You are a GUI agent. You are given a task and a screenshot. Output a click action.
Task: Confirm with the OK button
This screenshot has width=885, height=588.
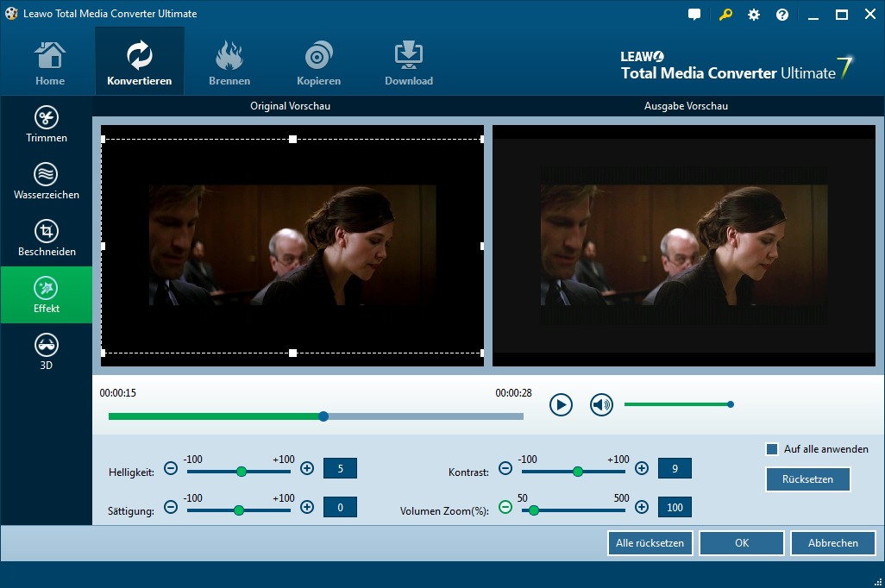tap(742, 543)
